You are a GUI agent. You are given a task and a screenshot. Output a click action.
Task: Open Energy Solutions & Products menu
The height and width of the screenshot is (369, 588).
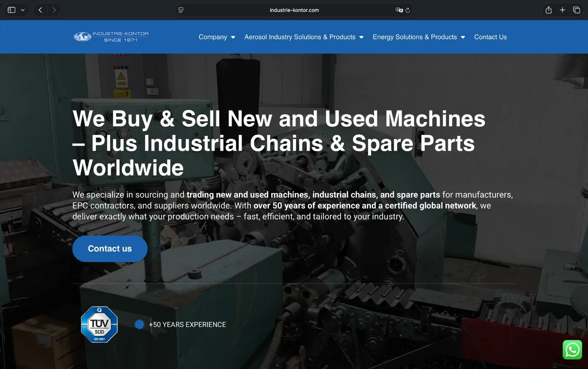pyautogui.click(x=415, y=37)
